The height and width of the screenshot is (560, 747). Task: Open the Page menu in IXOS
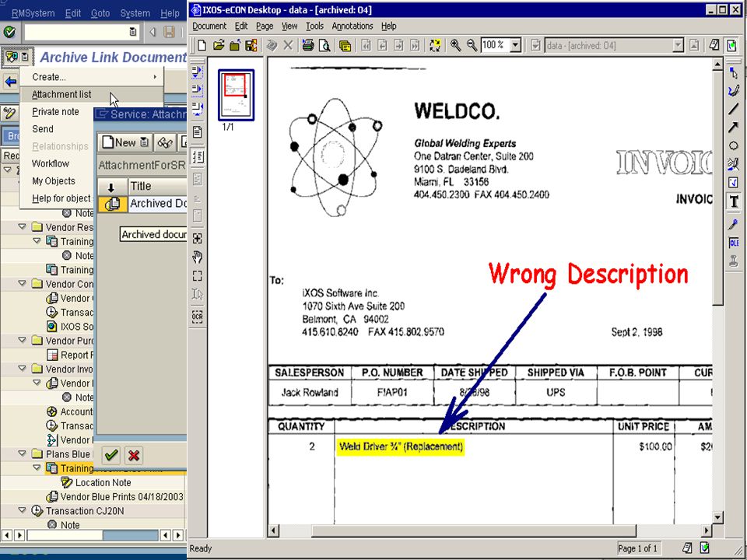click(x=265, y=26)
